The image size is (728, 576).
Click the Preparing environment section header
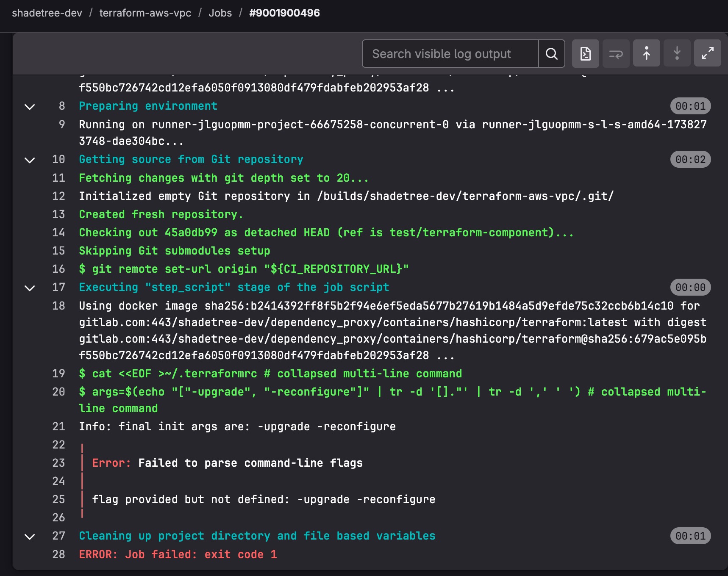pos(148,106)
